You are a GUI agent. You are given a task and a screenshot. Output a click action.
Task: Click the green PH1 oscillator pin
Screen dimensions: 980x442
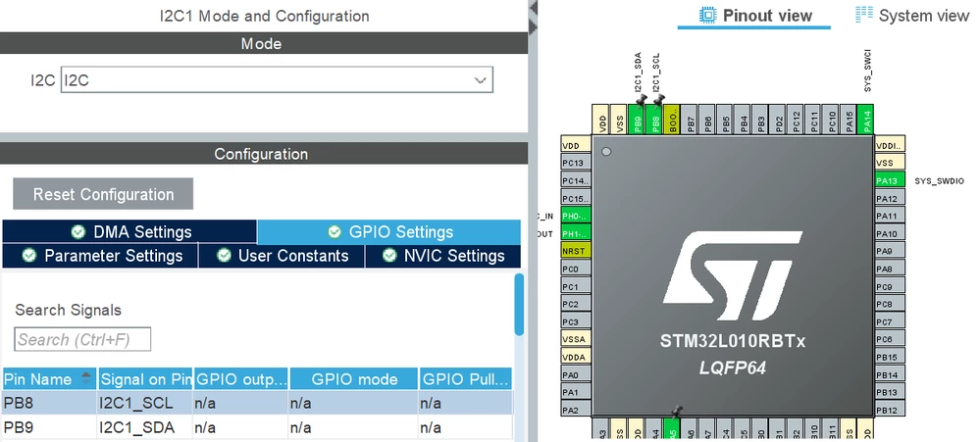coord(576,233)
